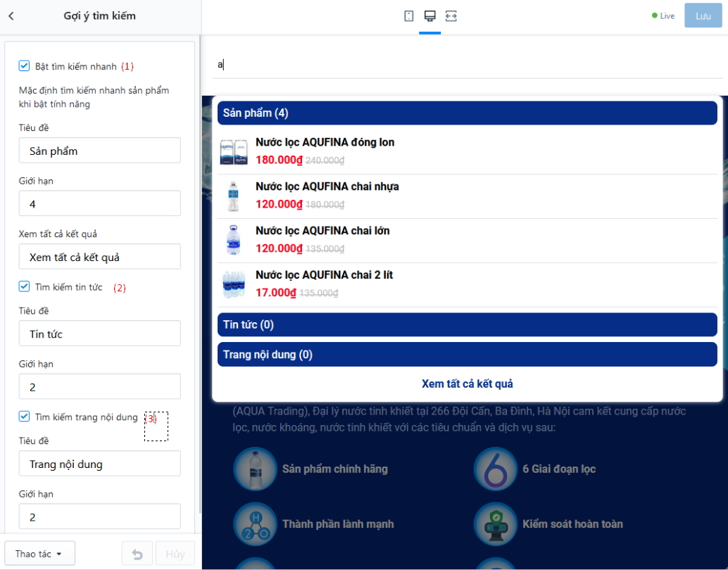Viewport: 728px width, 570px height.
Task: Open the Thao tác dropdown
Action: tap(39, 553)
